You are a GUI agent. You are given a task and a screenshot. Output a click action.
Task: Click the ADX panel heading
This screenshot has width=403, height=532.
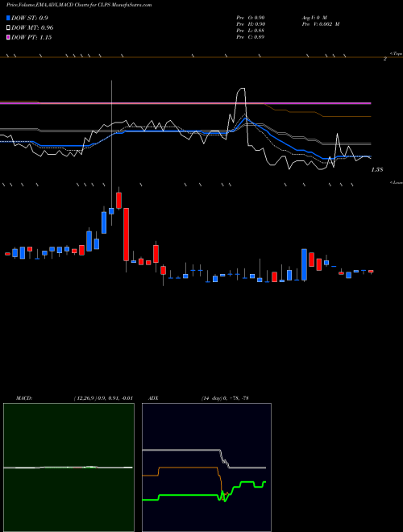(x=153, y=397)
